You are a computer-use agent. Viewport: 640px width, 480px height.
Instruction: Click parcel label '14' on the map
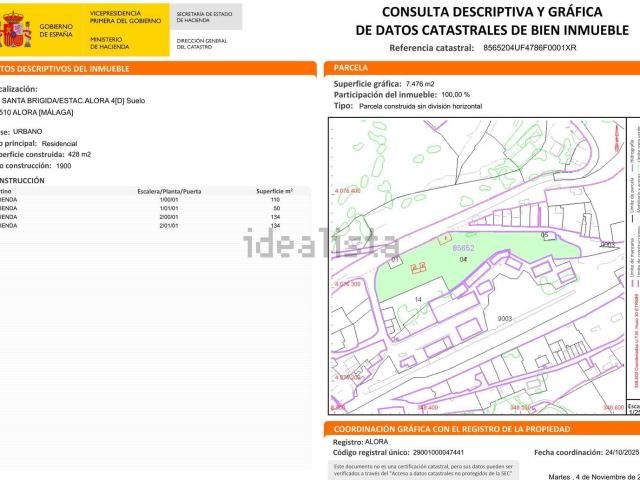point(418,300)
